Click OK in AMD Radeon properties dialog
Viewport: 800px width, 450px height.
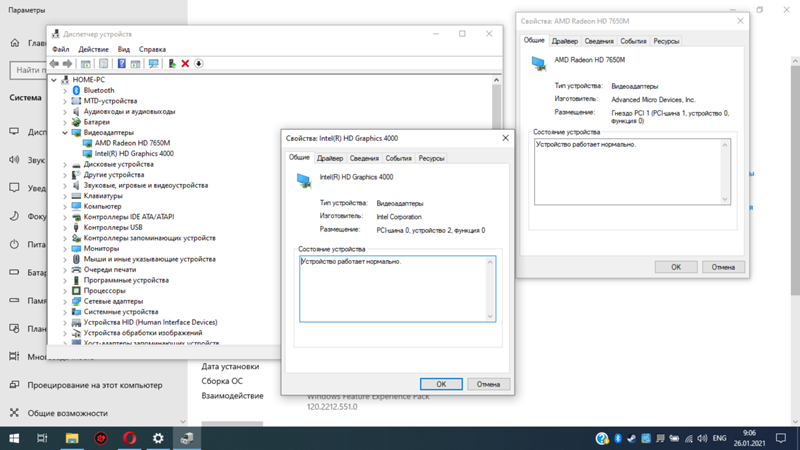tap(676, 267)
